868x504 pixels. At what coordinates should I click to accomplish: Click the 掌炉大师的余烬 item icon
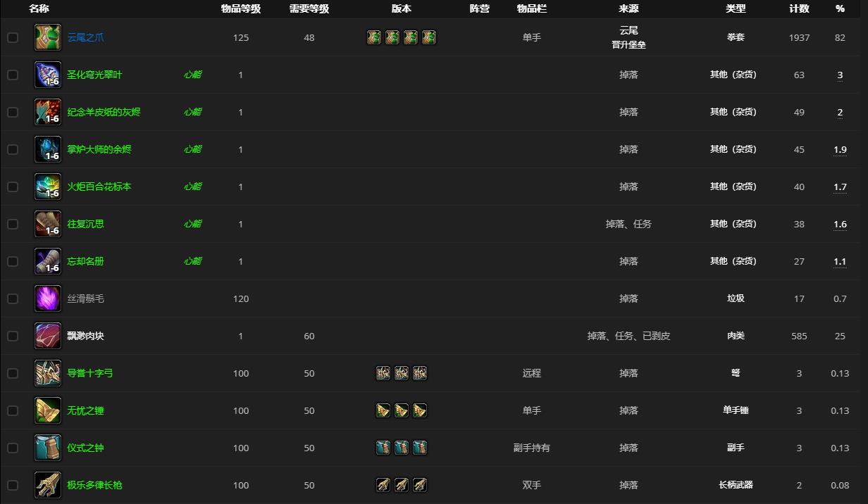point(47,149)
